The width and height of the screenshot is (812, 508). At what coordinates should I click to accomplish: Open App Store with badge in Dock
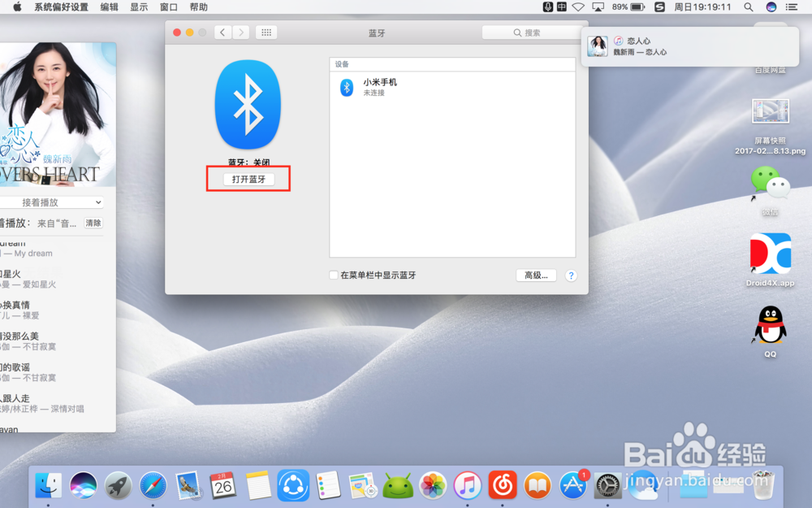click(572, 486)
